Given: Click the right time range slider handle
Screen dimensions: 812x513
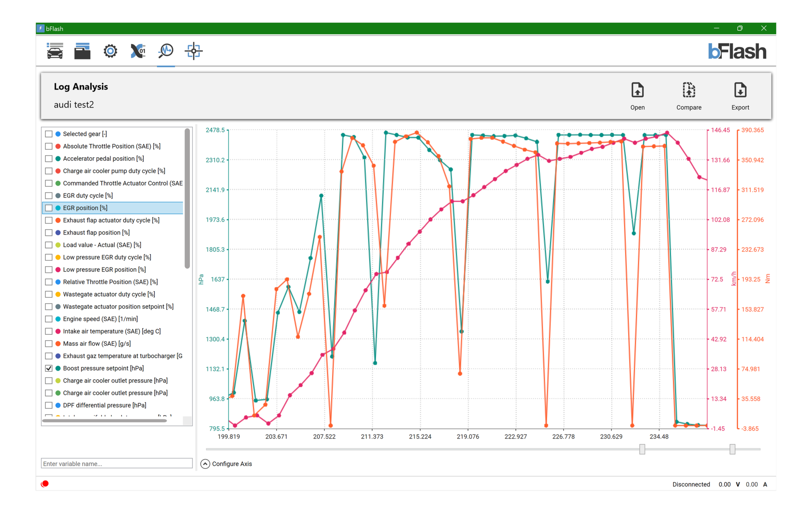Looking at the screenshot, I should point(732,449).
